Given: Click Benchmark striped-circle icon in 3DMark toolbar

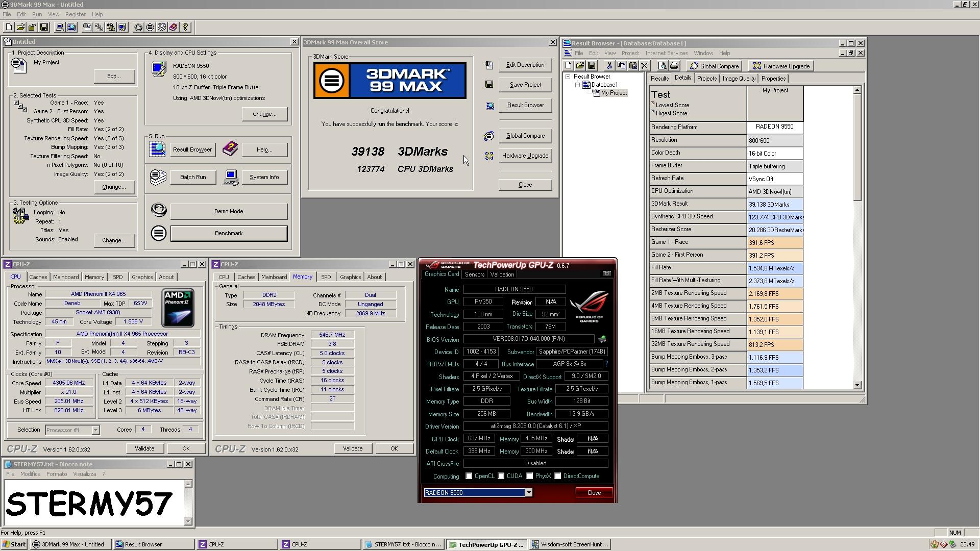Looking at the screenshot, I should tap(150, 28).
